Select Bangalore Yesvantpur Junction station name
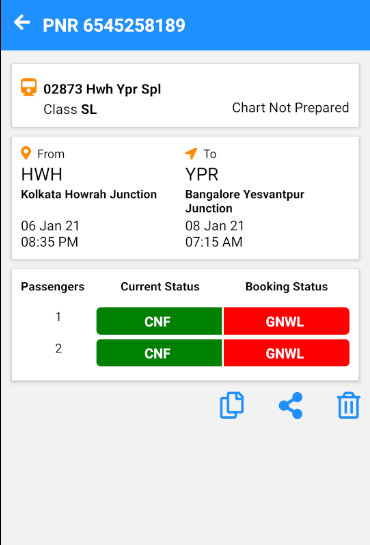Image resolution: width=370 pixels, height=545 pixels. click(x=245, y=201)
